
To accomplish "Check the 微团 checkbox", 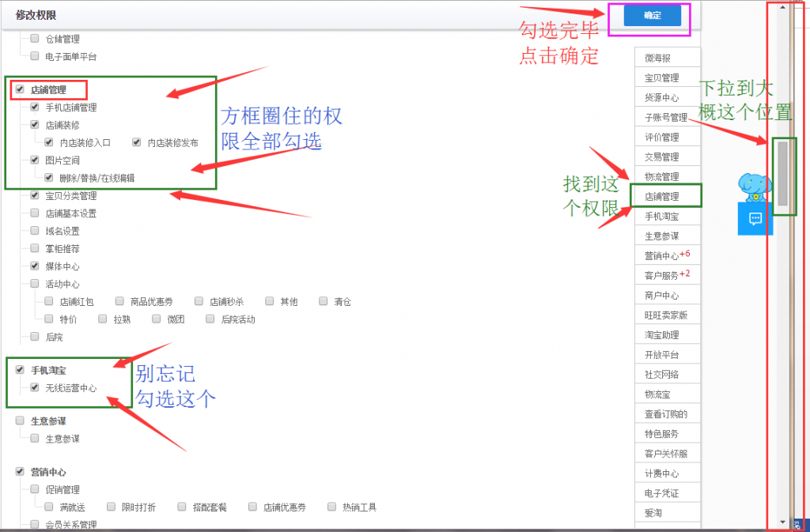I will (x=157, y=319).
